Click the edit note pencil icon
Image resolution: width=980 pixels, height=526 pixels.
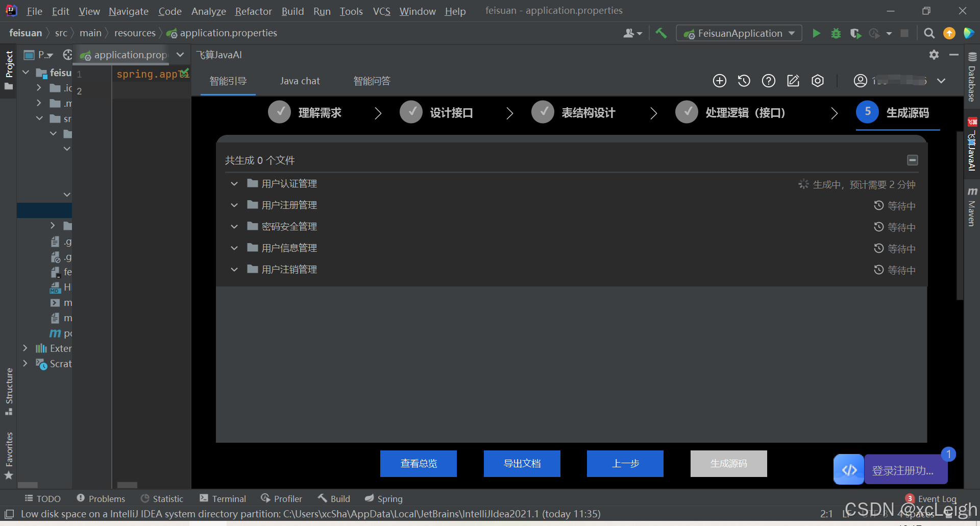(x=793, y=81)
